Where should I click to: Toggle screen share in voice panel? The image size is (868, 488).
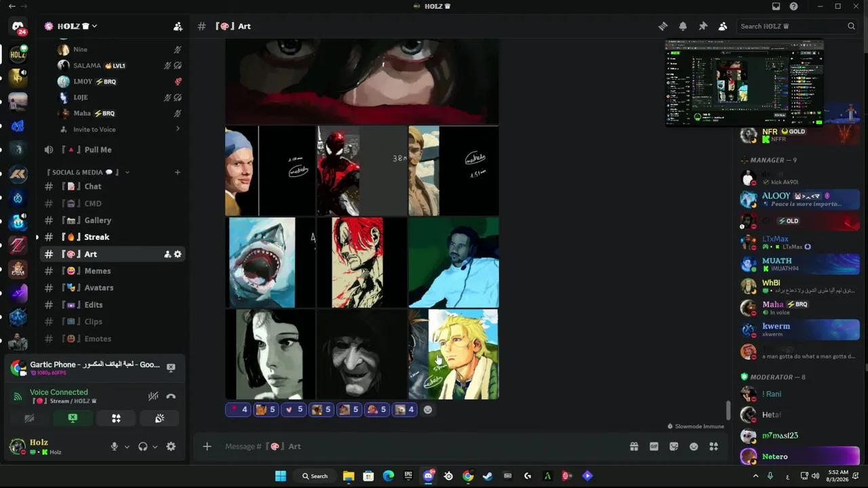(x=73, y=419)
